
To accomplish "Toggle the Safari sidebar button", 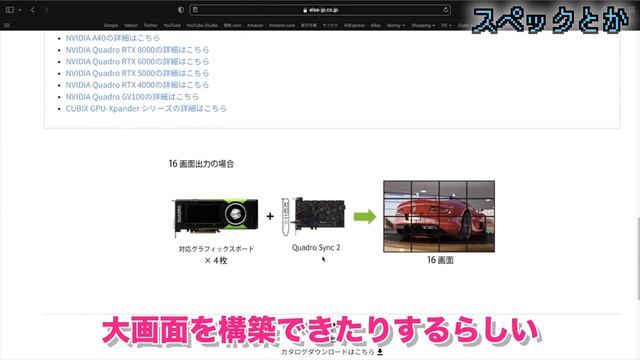I will [10, 10].
